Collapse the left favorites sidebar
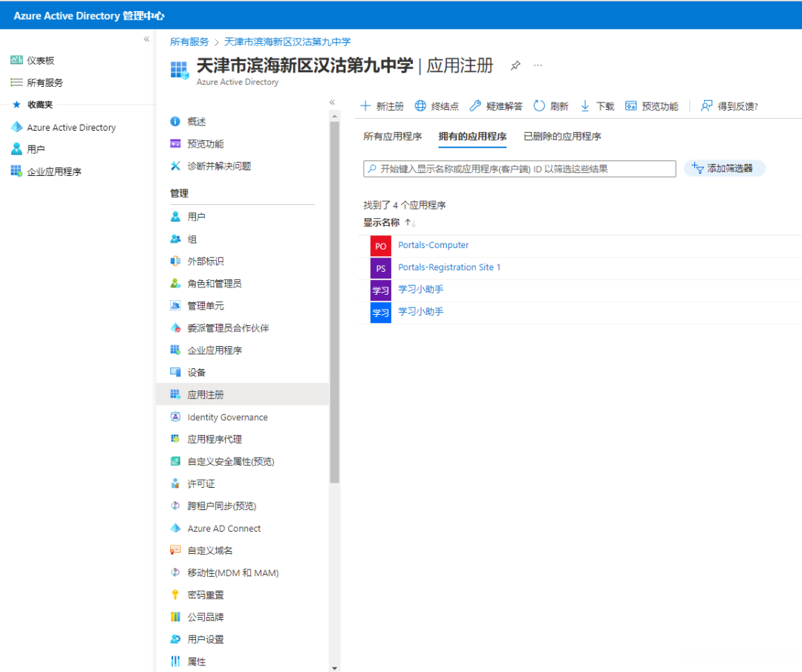Screen dimensions: 802x672 (x=146, y=39)
